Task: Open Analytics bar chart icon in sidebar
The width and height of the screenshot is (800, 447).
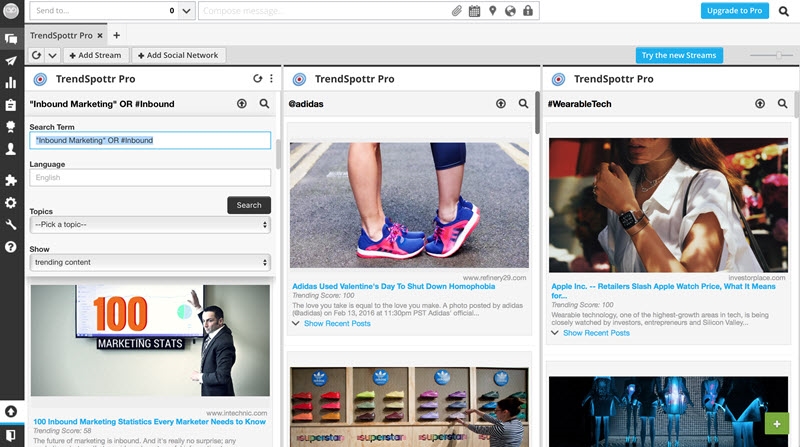Action: tap(11, 82)
